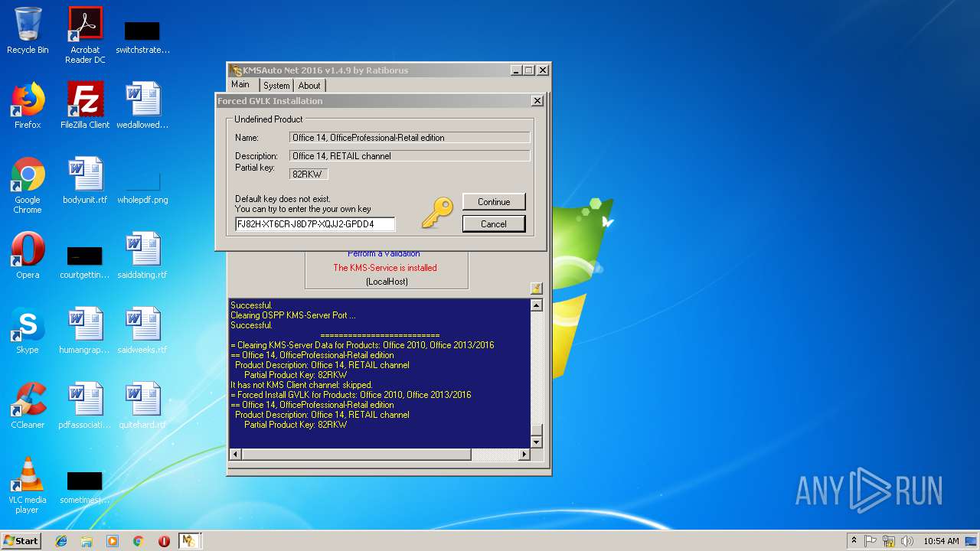The height and width of the screenshot is (551, 980).
Task: Click log scroll up arrow
Action: tap(536, 305)
